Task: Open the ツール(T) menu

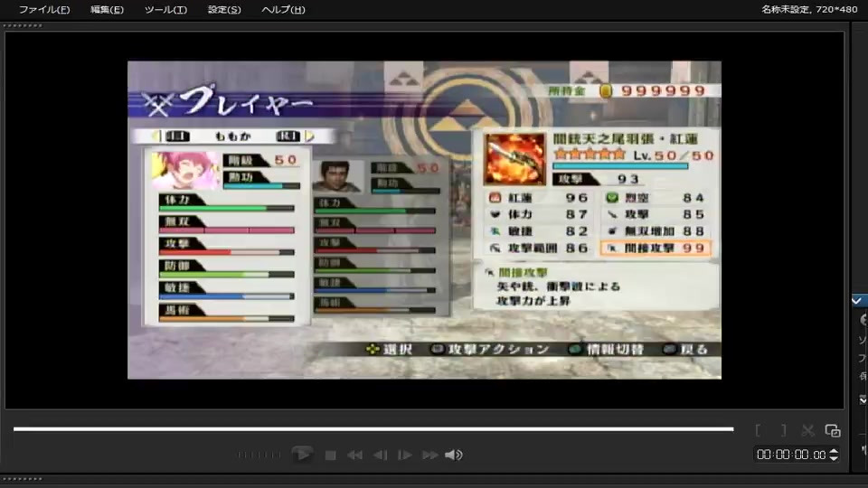Action: click(165, 9)
